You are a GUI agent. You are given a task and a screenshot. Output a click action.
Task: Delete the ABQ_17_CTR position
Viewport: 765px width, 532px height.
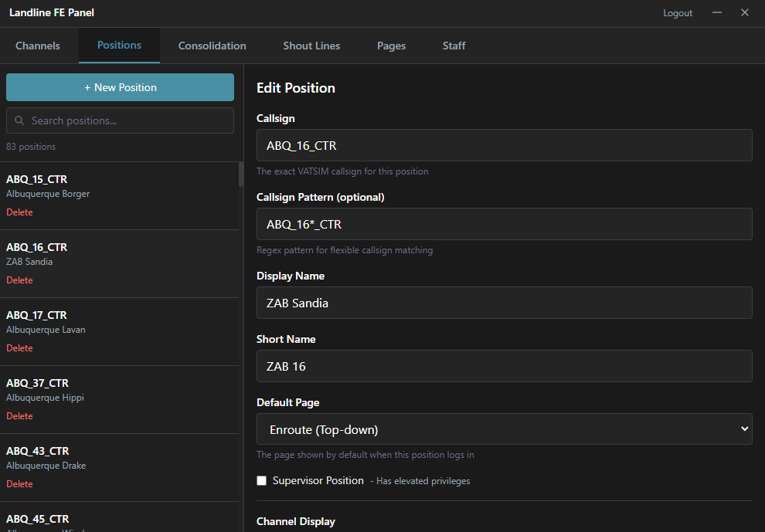pyautogui.click(x=19, y=347)
